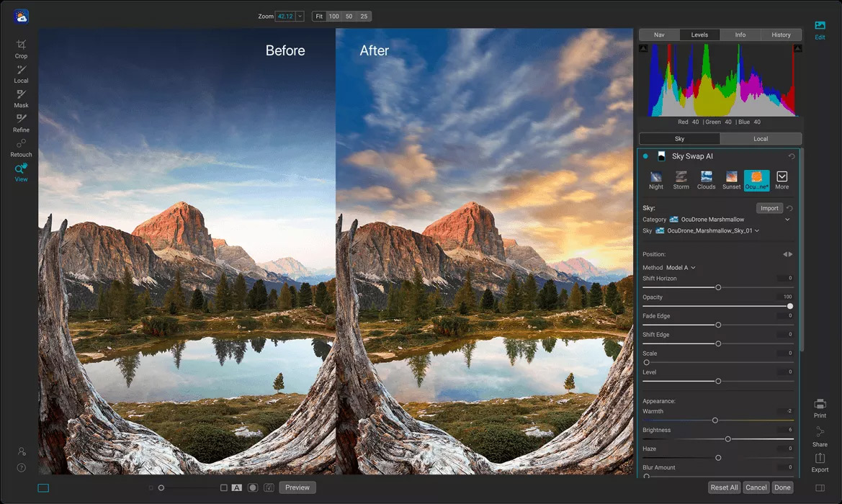Switch to the Local tab
Image resolution: width=842 pixels, height=504 pixels.
[761, 139]
